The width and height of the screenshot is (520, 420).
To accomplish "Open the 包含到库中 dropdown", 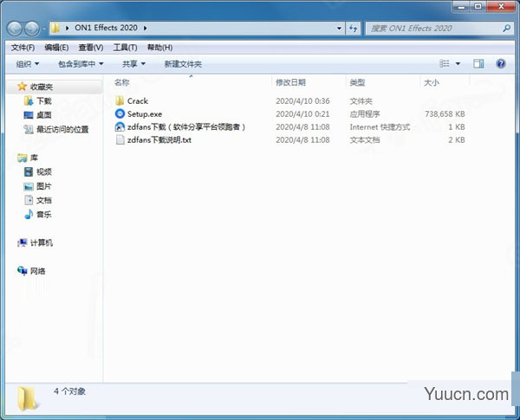I will (81, 64).
